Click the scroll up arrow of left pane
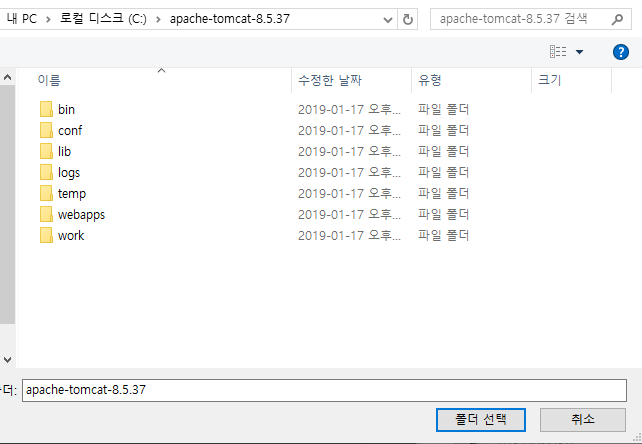Viewport: 642px width, 444px height. (7, 77)
